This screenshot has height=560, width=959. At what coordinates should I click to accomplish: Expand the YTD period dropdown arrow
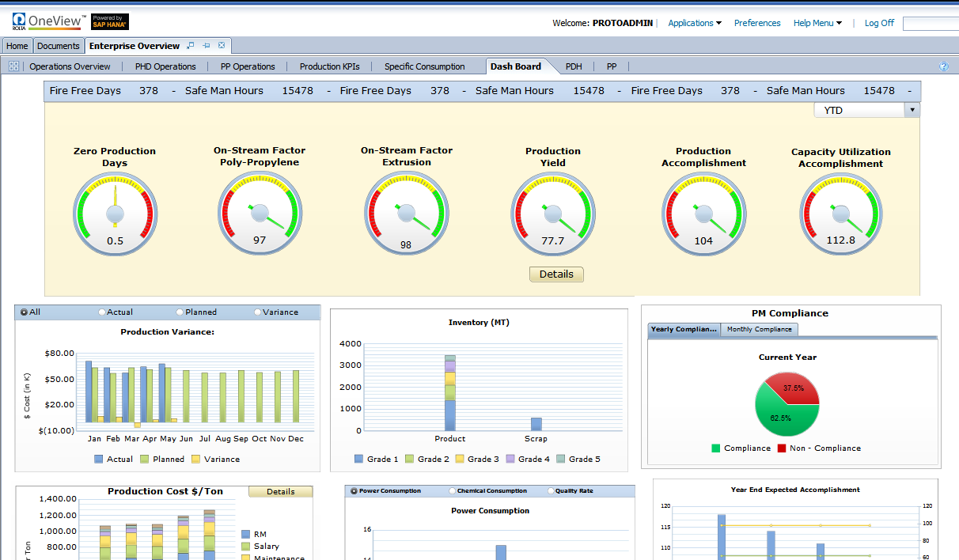tap(912, 110)
